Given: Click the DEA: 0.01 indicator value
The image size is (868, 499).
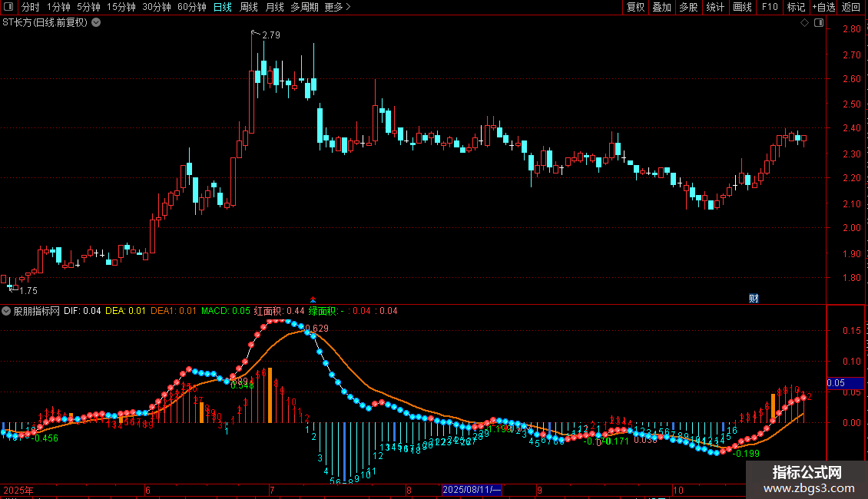Looking at the screenshot, I should 125,311.
